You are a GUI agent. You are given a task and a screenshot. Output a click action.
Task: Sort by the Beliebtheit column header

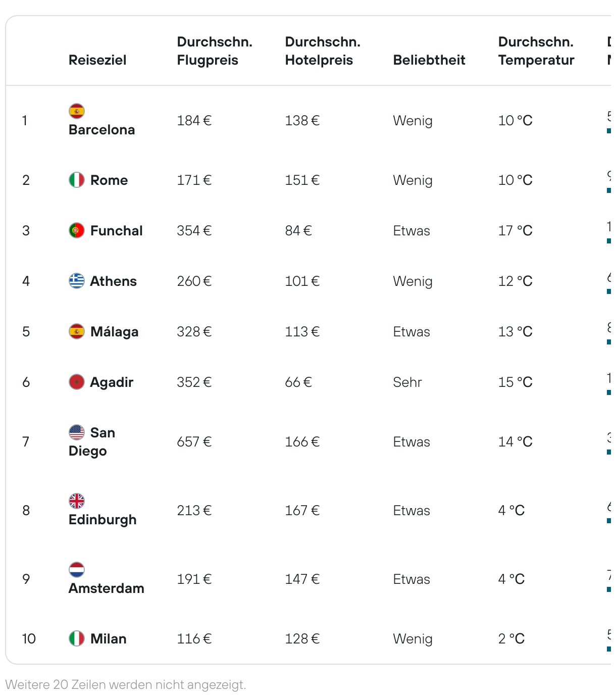[429, 60]
